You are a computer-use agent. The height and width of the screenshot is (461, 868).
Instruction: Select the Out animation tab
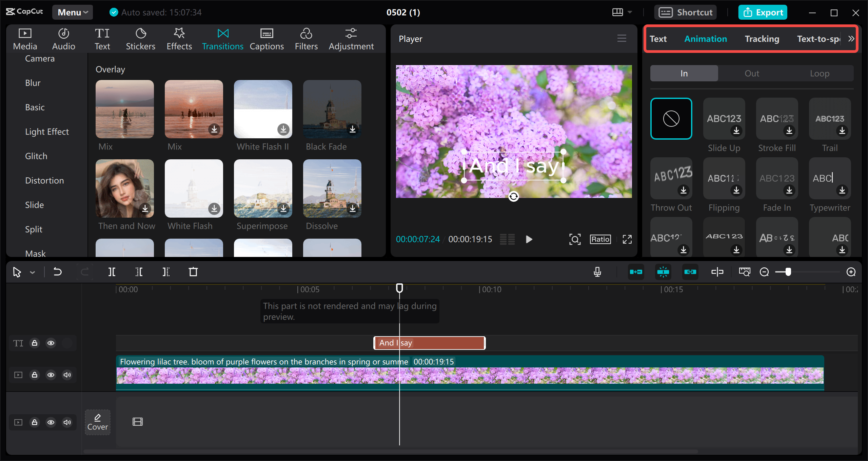pos(752,73)
